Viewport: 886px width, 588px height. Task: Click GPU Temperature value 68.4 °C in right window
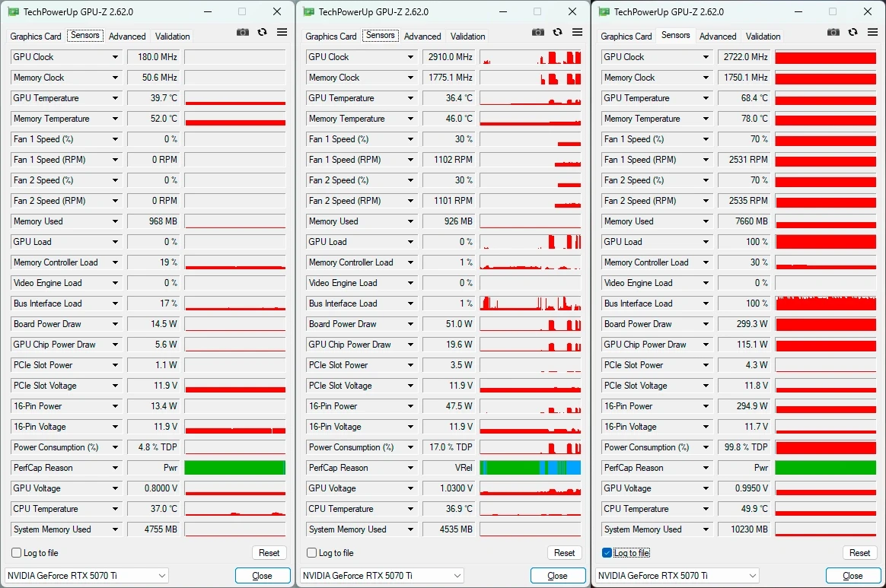pos(744,98)
